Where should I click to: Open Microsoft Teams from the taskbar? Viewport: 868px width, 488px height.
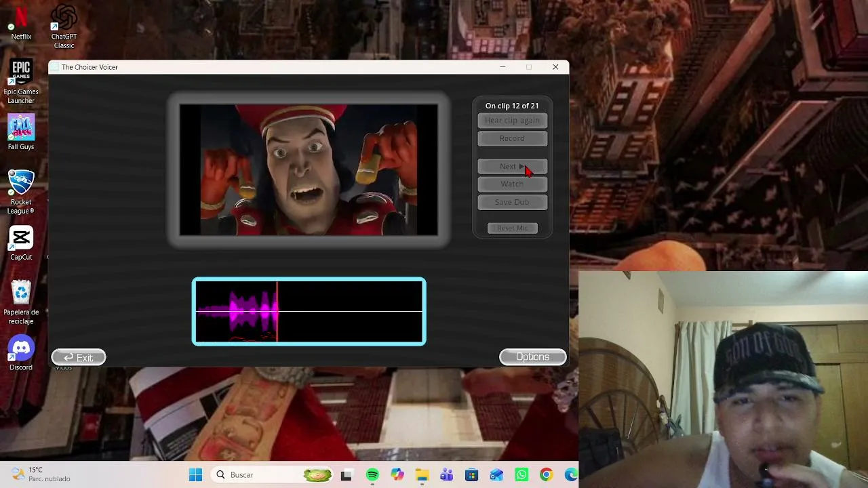[446, 475]
